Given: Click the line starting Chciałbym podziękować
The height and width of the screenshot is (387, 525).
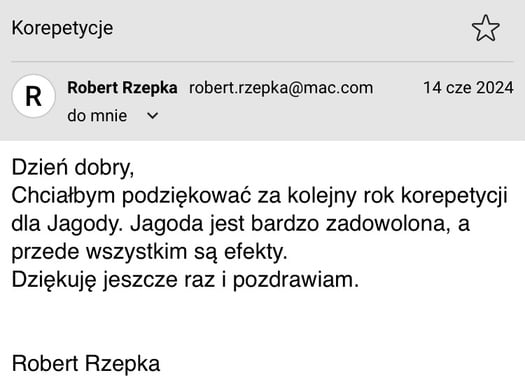Looking at the screenshot, I should click(260, 196).
